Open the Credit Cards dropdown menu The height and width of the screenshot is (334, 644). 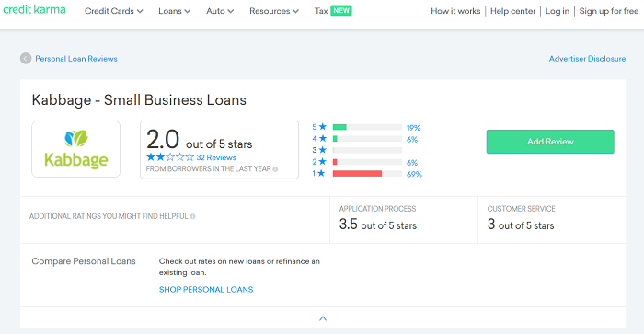point(114,11)
